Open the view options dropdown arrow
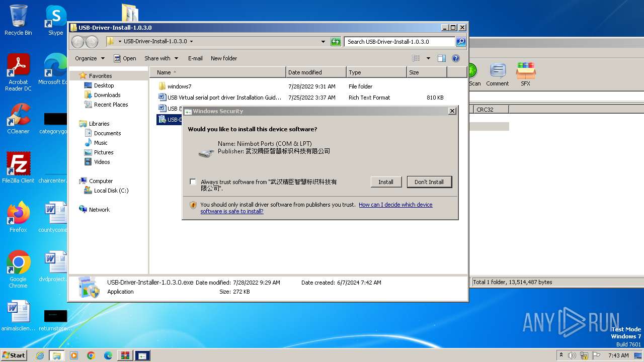 [x=428, y=58]
